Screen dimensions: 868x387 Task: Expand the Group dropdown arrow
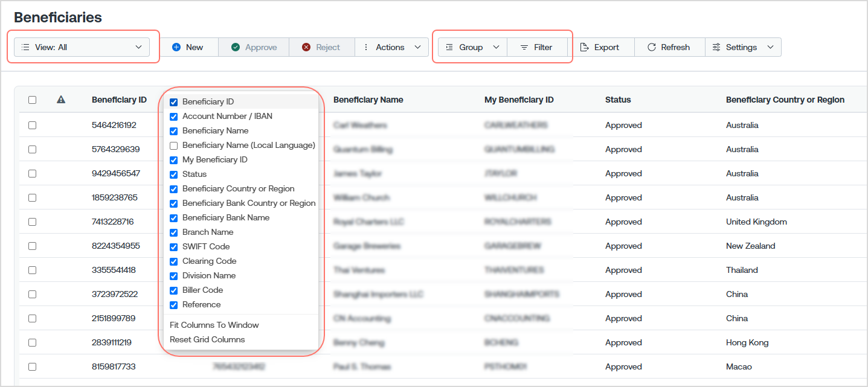[497, 47]
